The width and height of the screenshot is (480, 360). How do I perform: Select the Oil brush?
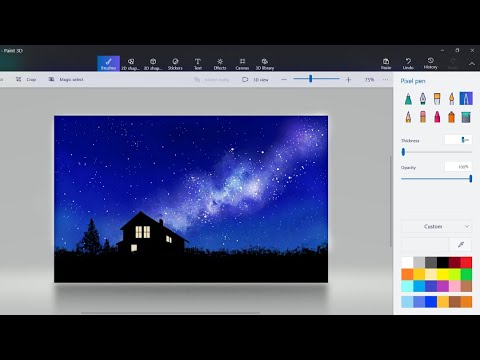(437, 99)
